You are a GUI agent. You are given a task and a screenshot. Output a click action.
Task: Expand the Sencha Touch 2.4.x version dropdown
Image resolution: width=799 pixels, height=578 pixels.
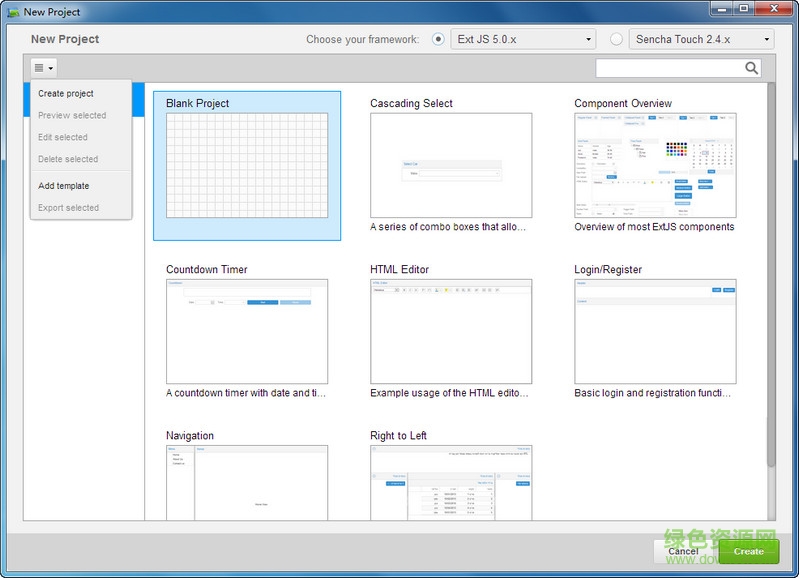coord(702,40)
